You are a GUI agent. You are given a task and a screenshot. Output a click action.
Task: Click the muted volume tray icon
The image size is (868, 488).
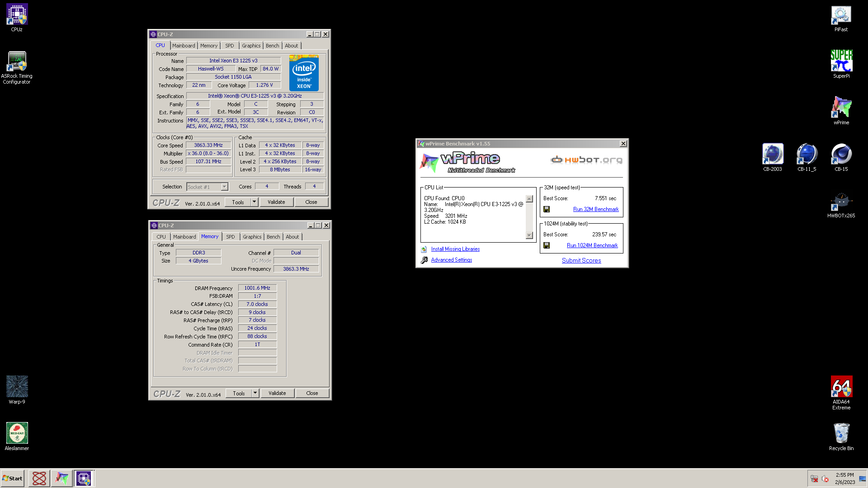point(825,479)
